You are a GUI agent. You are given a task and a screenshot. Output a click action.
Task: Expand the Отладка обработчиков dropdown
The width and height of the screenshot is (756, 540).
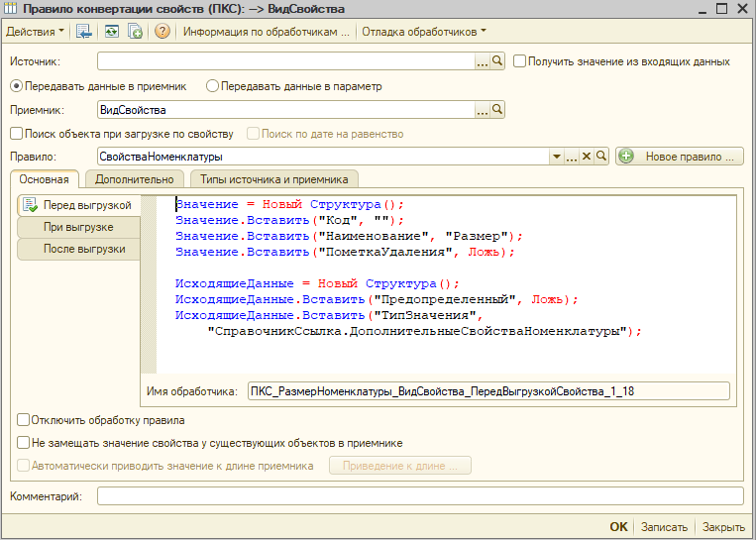(424, 32)
